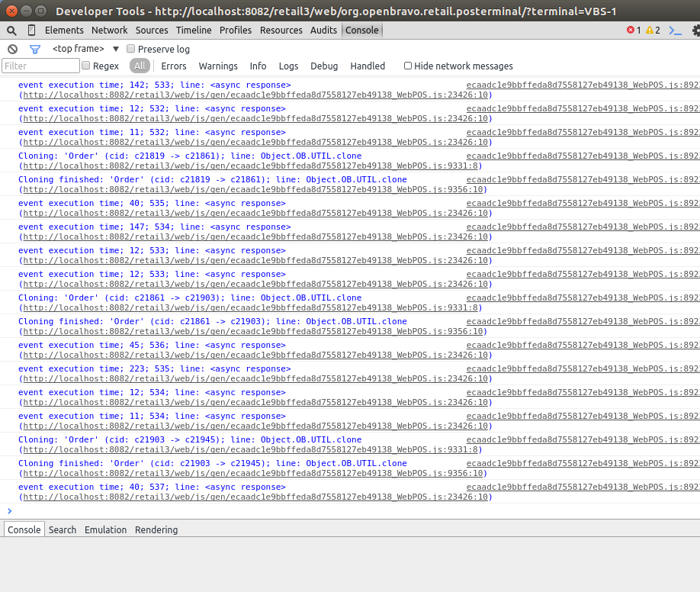This screenshot has height=592, width=700.
Task: Switch to the Emulation drawer tab
Action: (x=105, y=530)
